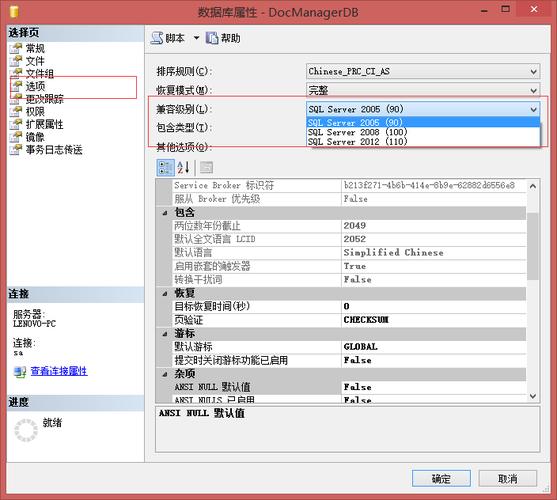Click the property pages icon in grid toolbar
The image size is (557, 500).
click(206, 168)
